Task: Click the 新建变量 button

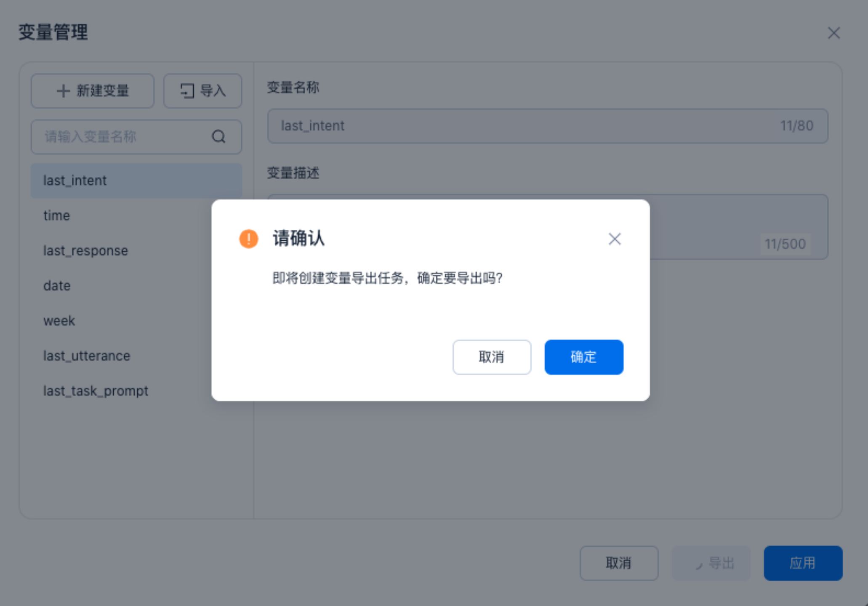Action: click(93, 91)
